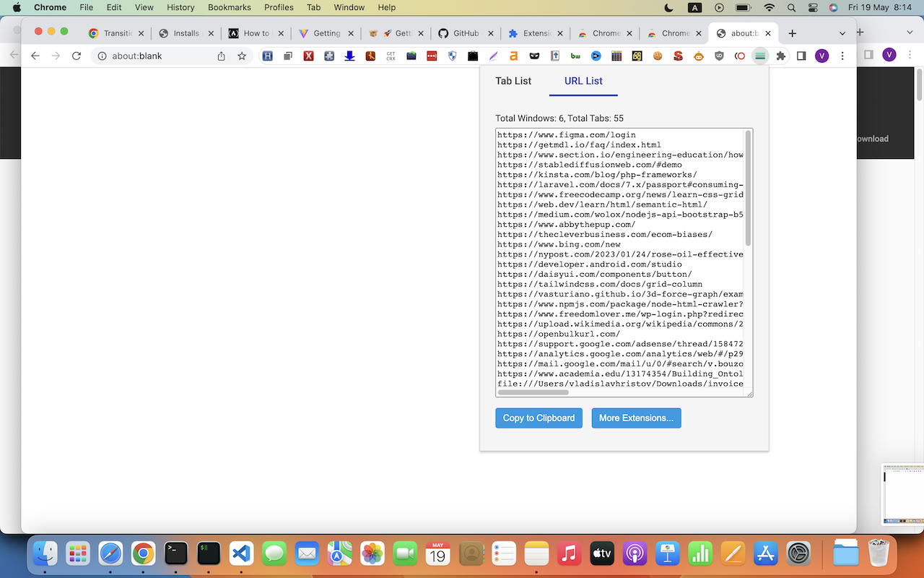924x578 pixels.
Task: Click the blue H extension icon
Action: pos(268,56)
